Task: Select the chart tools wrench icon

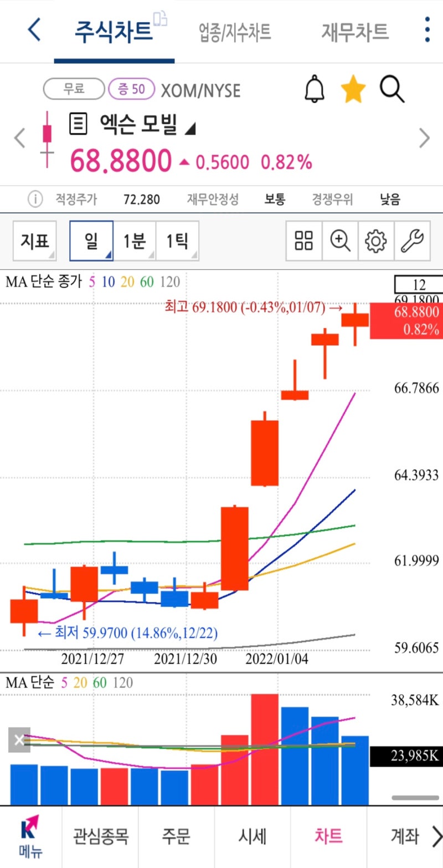Action: click(x=413, y=241)
